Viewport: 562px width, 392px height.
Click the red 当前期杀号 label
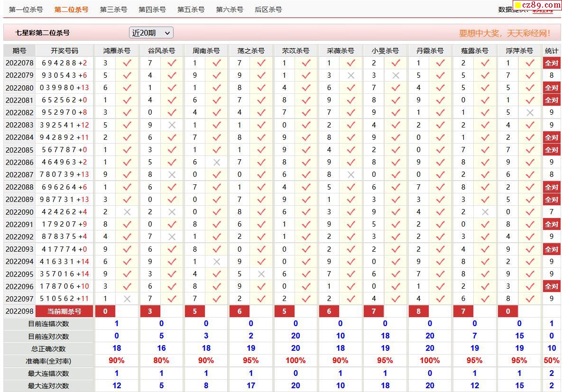pos(64,311)
